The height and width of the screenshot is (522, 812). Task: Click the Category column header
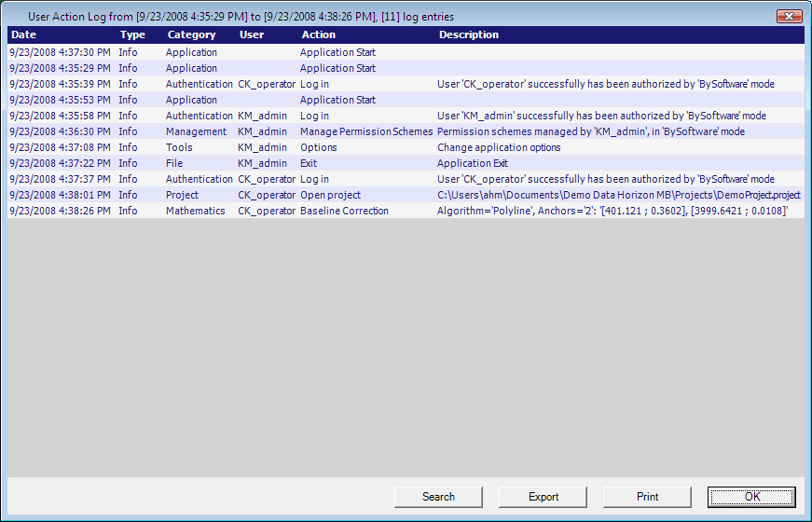click(x=191, y=35)
